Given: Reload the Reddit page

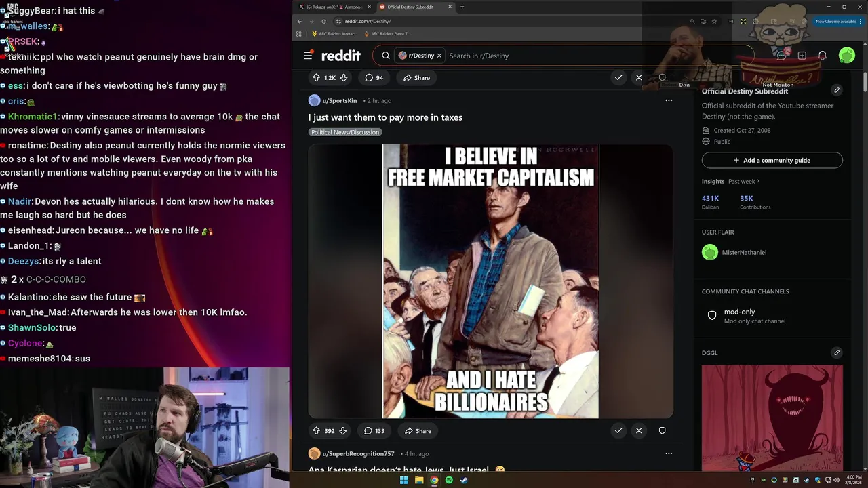Looking at the screenshot, I should pyautogui.click(x=323, y=21).
